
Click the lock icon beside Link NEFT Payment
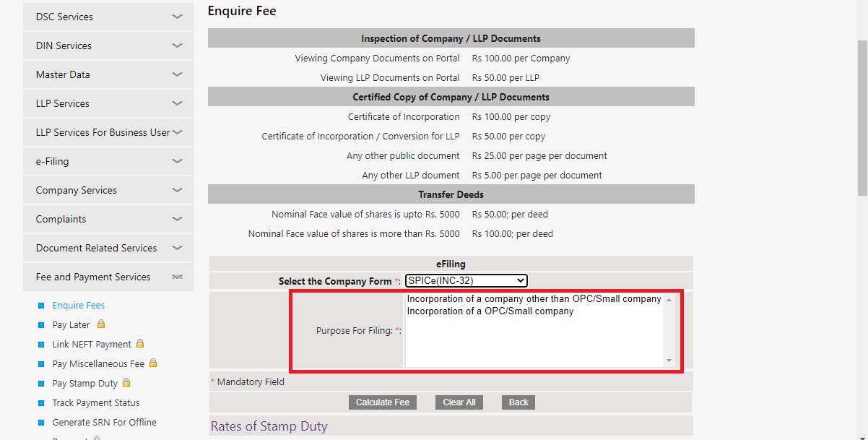(139, 343)
